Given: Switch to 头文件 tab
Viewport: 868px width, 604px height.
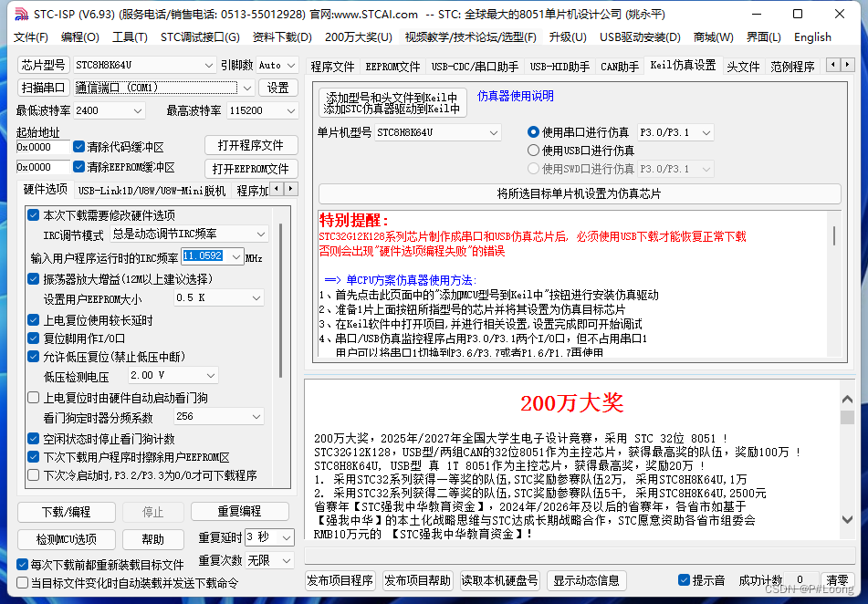Looking at the screenshot, I should (x=743, y=67).
